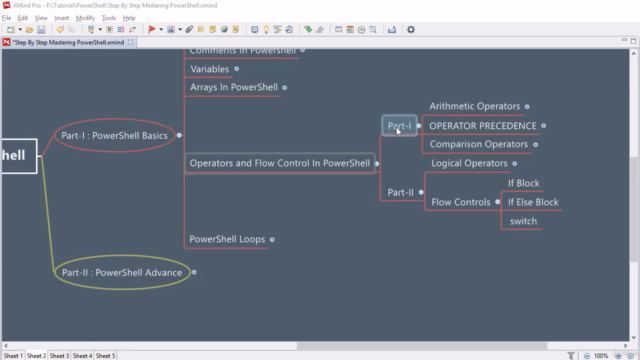Viewport: 640px width, 360px height.
Task: Open the gear Preferences icon
Action: [x=411, y=29]
